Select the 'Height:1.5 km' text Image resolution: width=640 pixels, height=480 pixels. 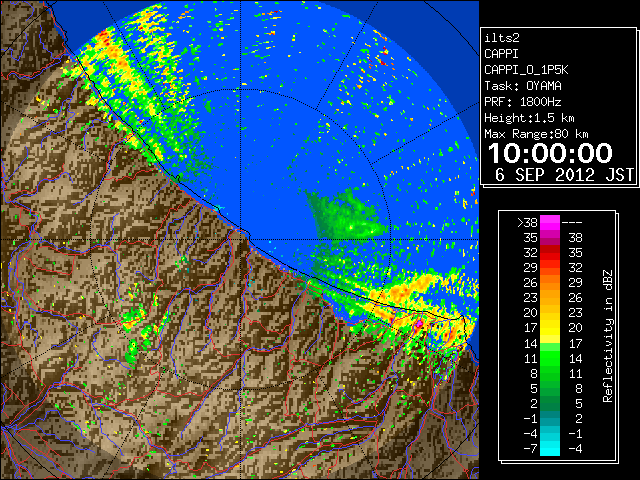529,118
